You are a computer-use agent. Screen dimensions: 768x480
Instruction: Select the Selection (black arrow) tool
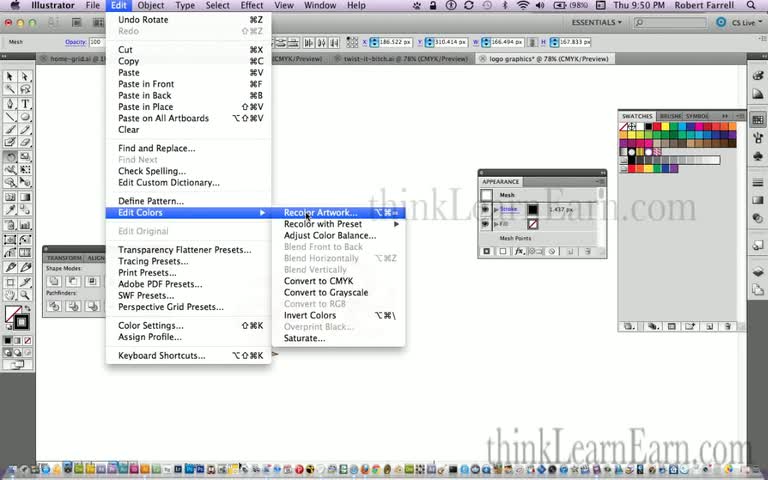point(10,77)
